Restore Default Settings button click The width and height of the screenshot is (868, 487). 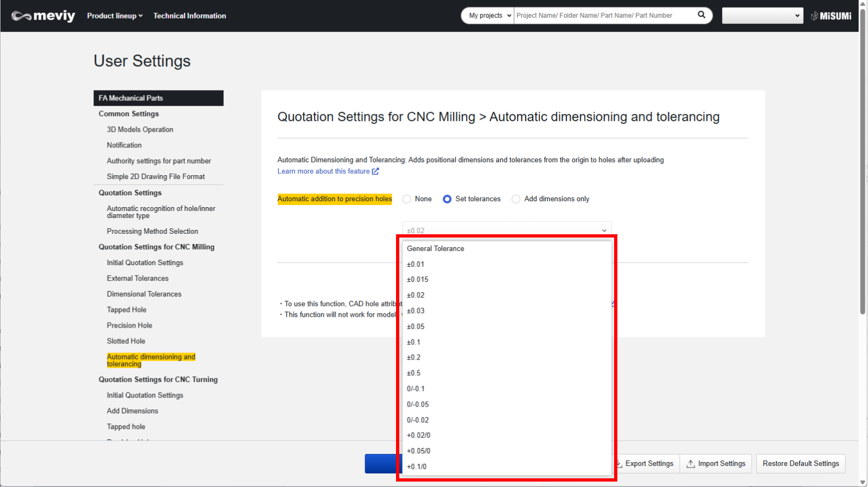pyautogui.click(x=800, y=464)
